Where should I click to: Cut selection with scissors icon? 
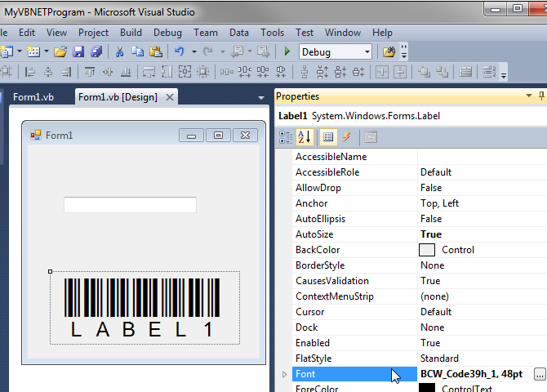point(119,51)
